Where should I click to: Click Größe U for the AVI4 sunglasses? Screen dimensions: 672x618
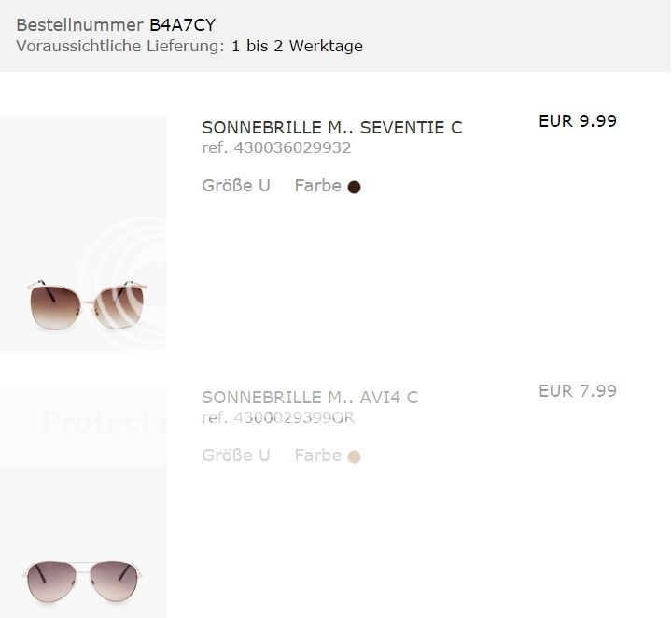[236, 456]
